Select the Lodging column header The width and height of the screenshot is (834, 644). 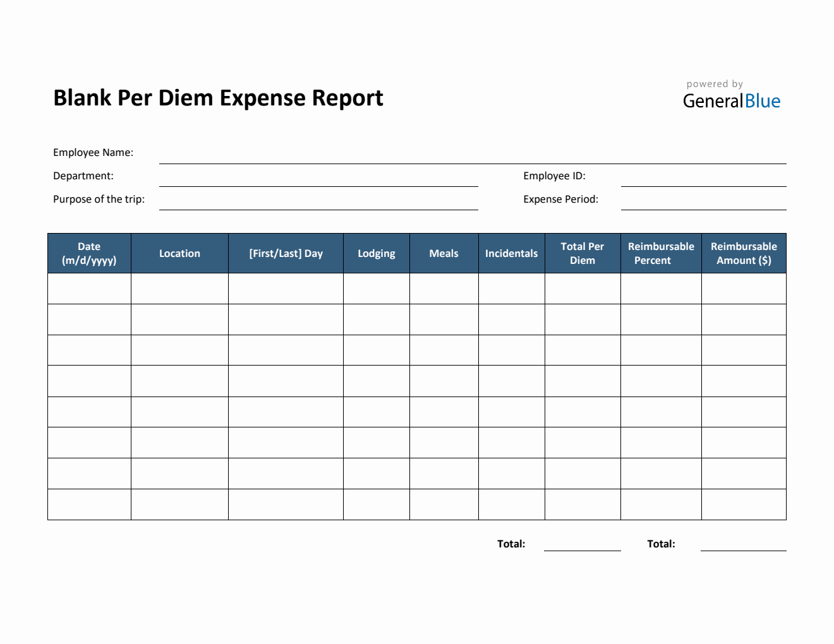376,253
